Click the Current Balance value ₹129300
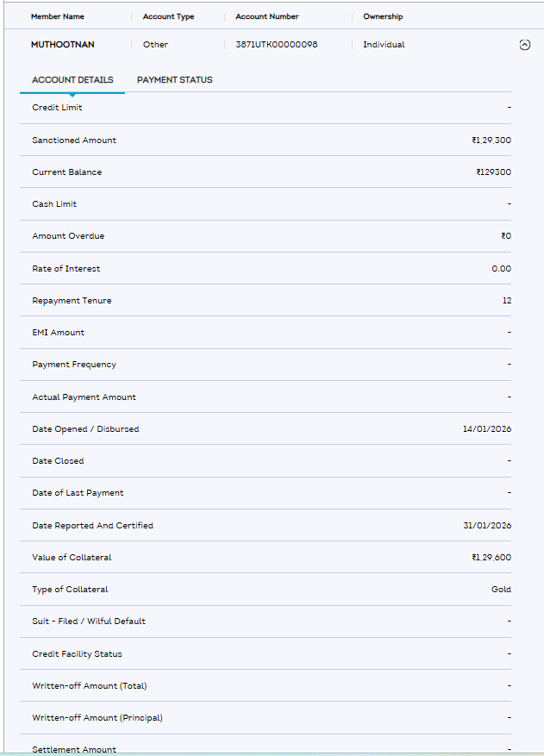 click(x=493, y=172)
